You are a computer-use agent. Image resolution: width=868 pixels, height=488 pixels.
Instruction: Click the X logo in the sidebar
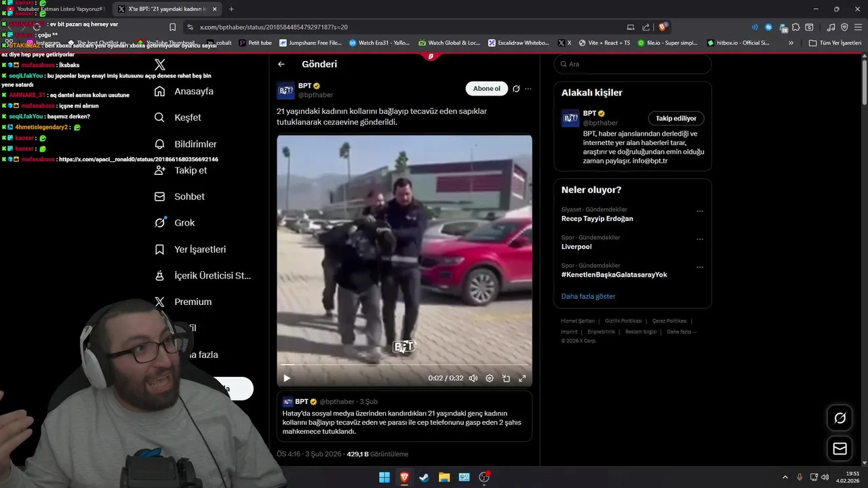(160, 64)
